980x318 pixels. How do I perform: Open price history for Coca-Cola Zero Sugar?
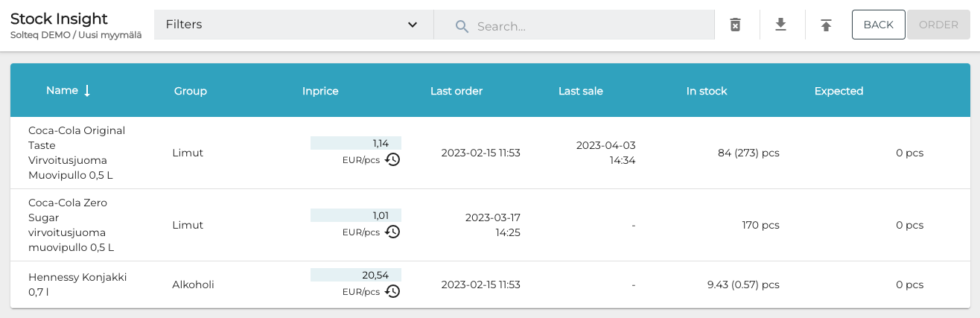[x=392, y=232]
